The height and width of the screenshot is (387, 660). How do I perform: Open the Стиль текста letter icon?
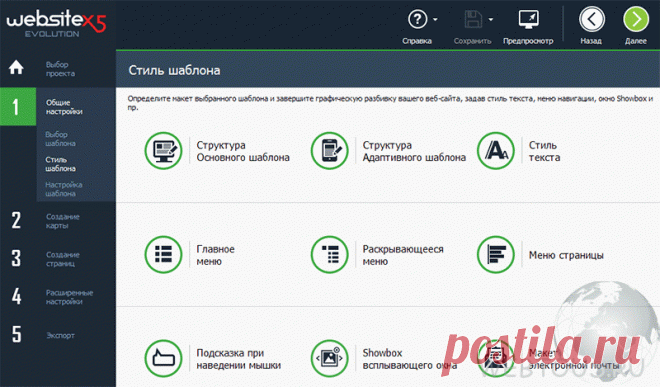coord(496,151)
